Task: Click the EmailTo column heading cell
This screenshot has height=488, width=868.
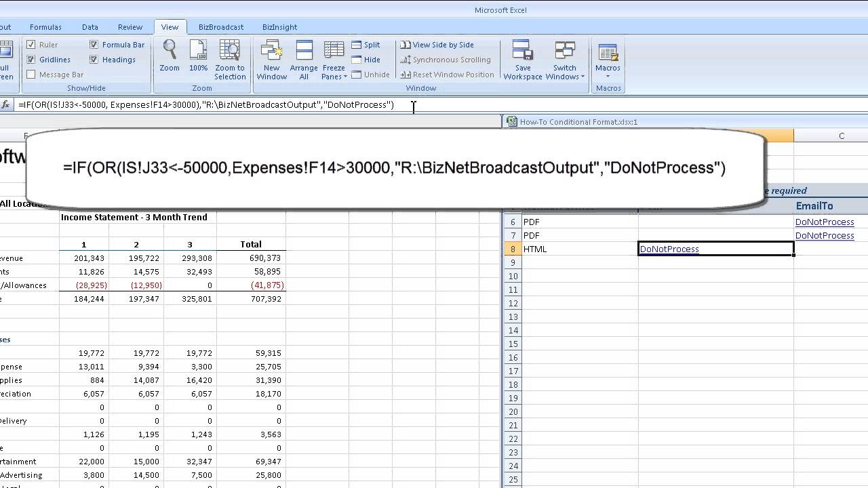Action: click(x=831, y=205)
